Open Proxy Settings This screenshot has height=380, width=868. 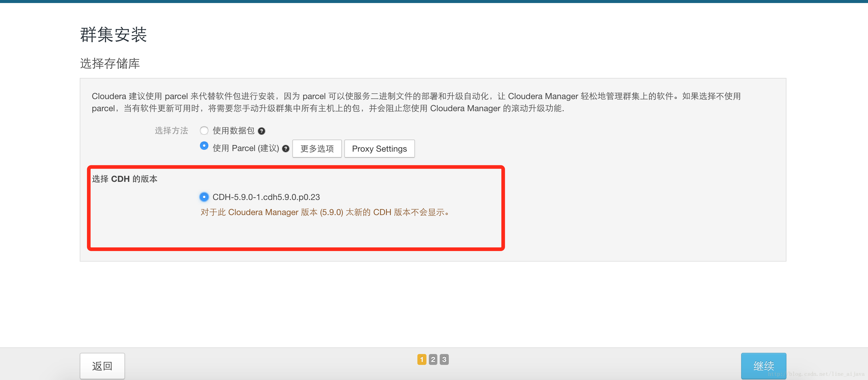click(379, 149)
